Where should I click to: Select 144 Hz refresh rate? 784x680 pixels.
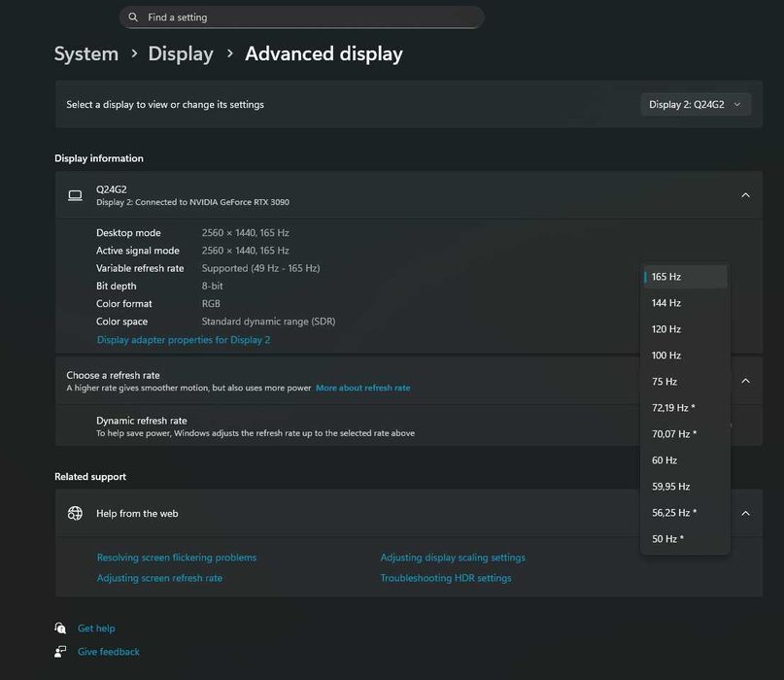pos(685,303)
